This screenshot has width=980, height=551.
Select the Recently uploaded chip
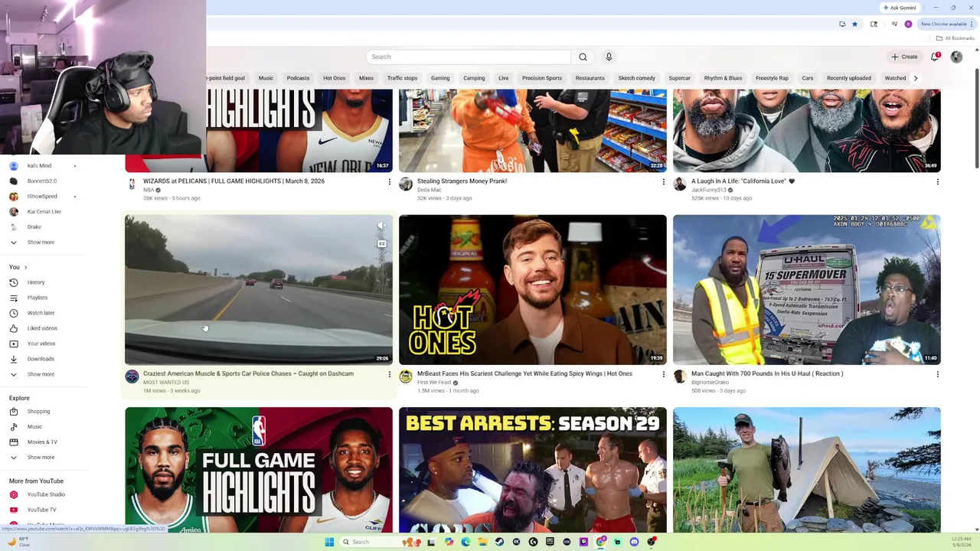pyautogui.click(x=848, y=78)
